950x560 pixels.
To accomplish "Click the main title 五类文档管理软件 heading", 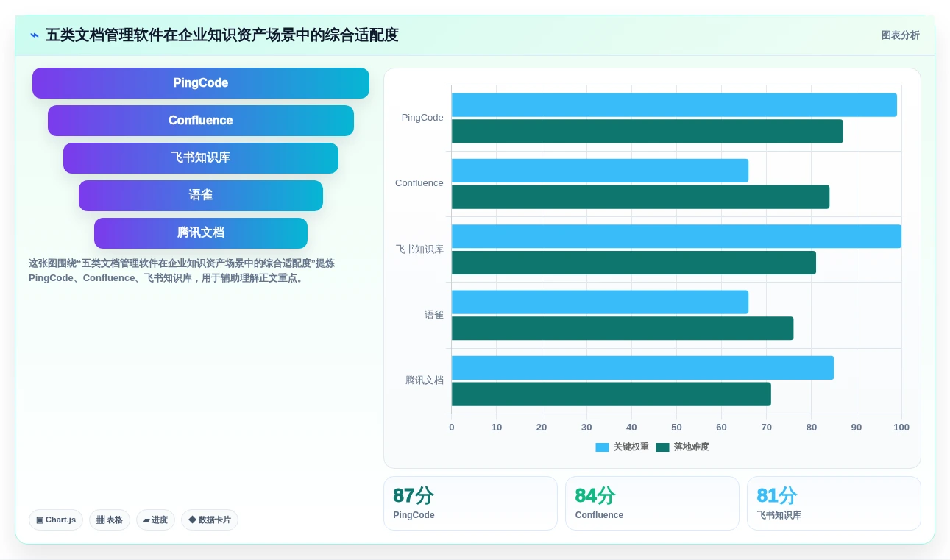I will (x=221, y=35).
